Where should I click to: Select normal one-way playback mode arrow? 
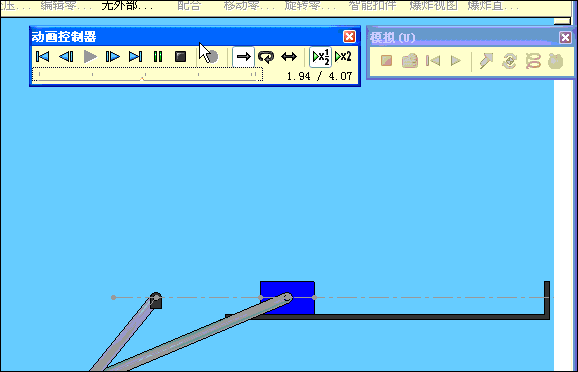(243, 57)
